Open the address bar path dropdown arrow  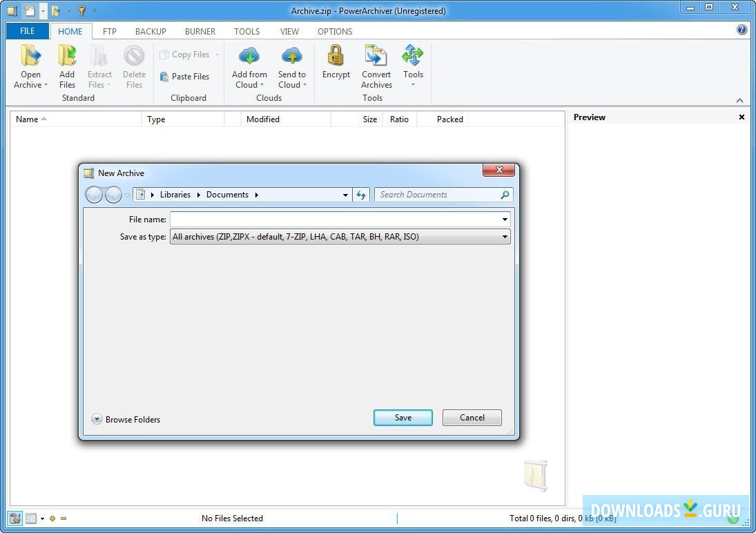(345, 195)
